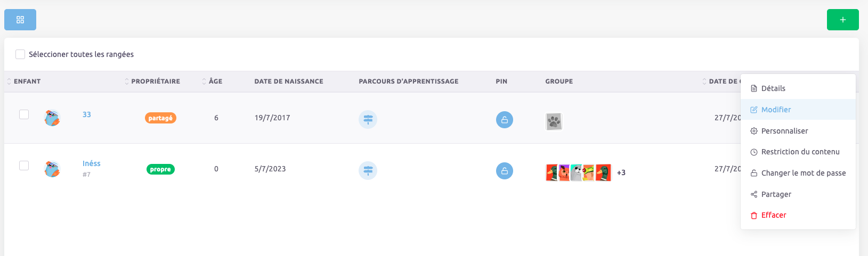Click 'Effacer' to delete the child
This screenshot has width=868, height=256.
pyautogui.click(x=773, y=215)
